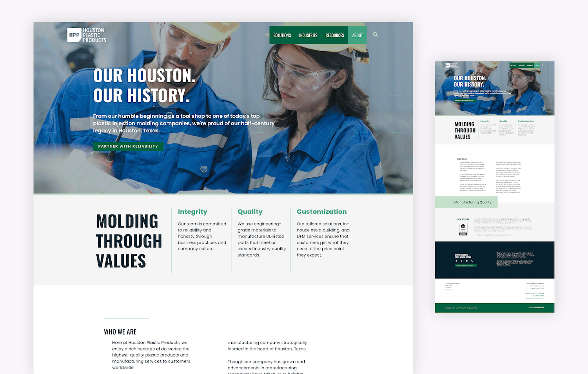Click Partner button in small preview dark banner
Image resolution: width=588 pixels, height=374 pixels.
(466, 265)
